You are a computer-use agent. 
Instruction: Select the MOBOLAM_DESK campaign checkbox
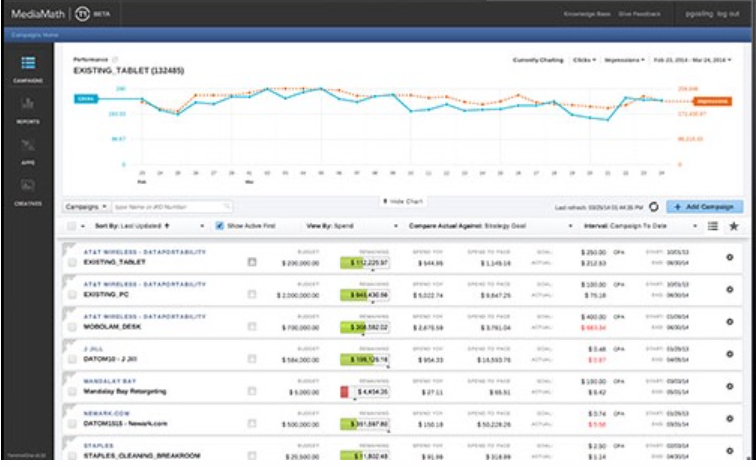[x=72, y=327]
